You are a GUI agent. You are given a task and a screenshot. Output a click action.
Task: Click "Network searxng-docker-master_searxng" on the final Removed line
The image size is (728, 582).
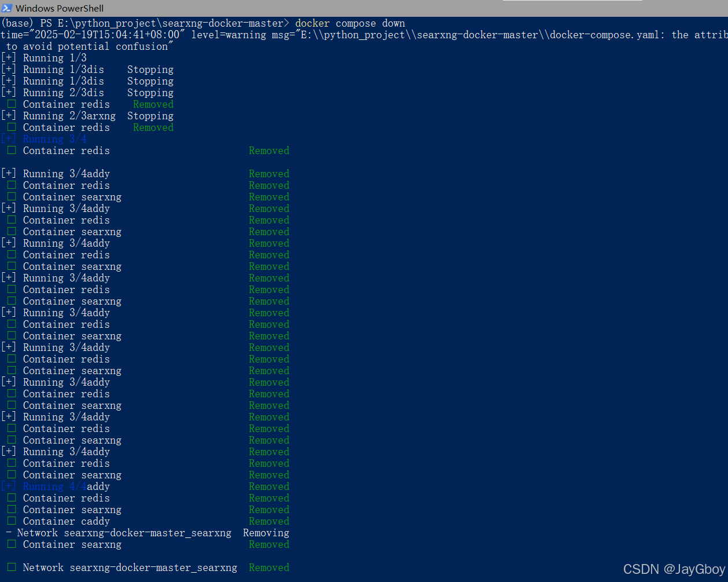(130, 568)
